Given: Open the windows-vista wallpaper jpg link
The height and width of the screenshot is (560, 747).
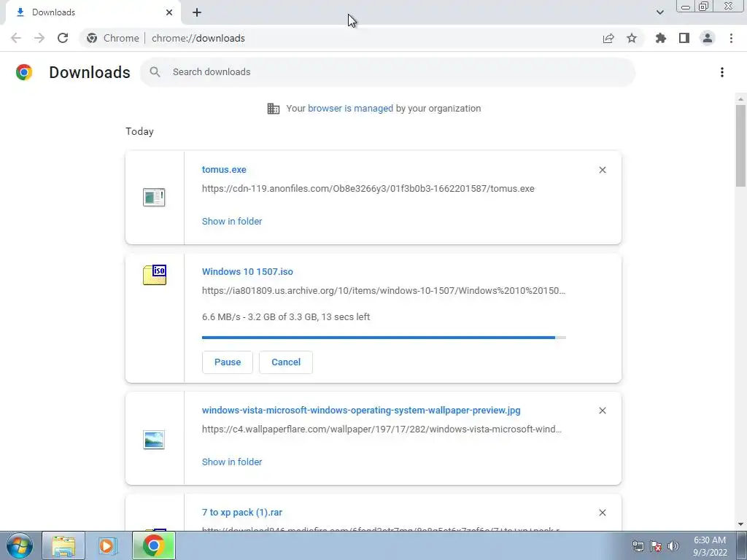Looking at the screenshot, I should tap(361, 410).
